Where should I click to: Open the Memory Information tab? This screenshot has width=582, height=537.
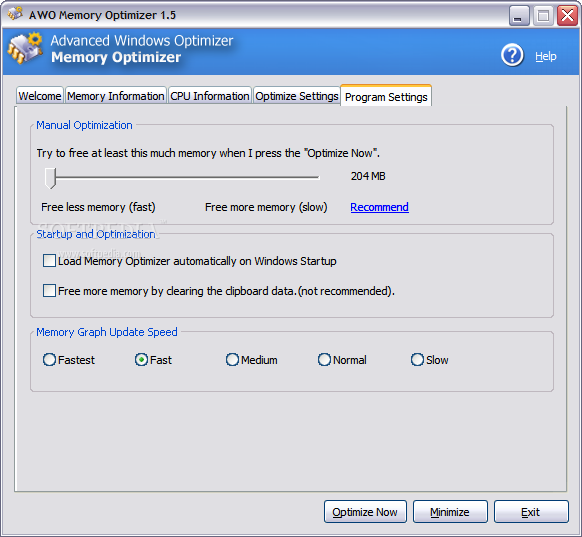(x=115, y=96)
